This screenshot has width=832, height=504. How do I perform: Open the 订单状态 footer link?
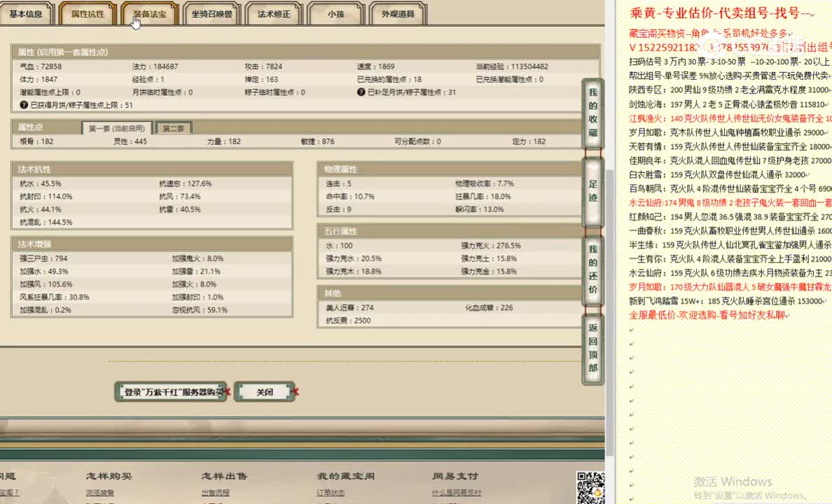point(331,493)
